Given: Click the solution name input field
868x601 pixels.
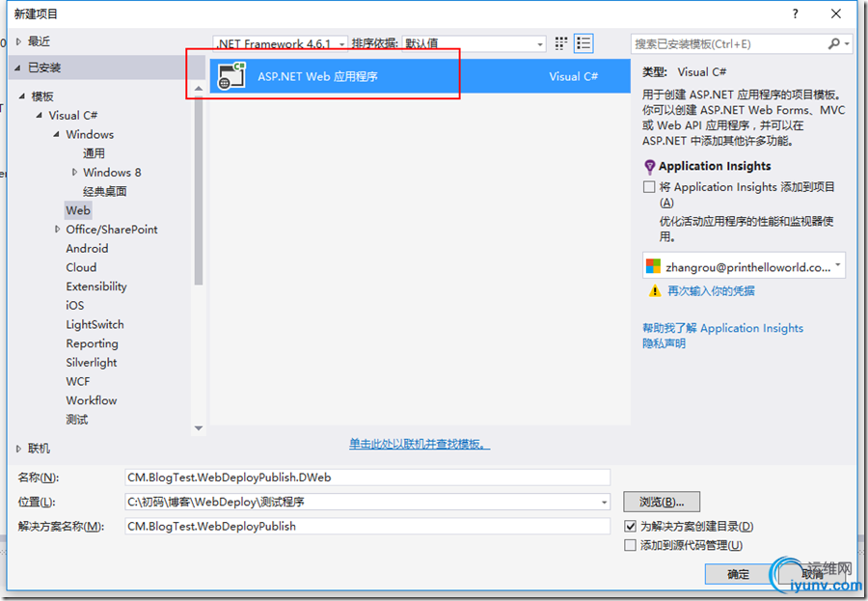Looking at the screenshot, I should (367, 526).
